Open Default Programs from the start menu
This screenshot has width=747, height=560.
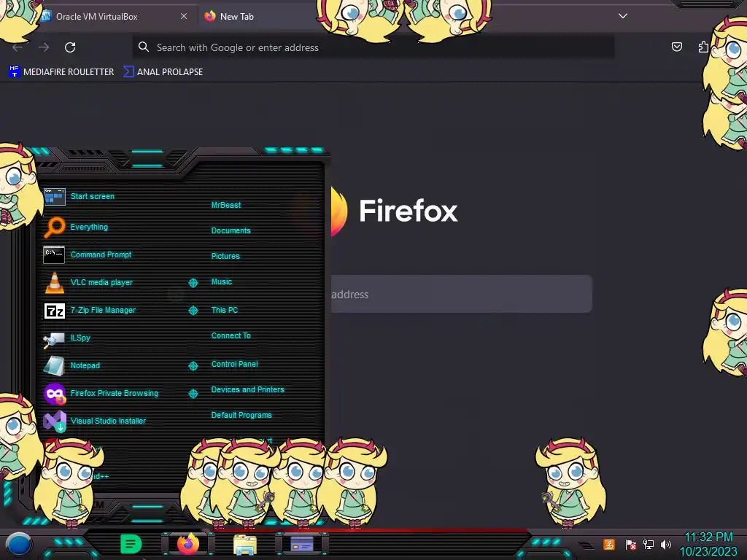click(x=241, y=415)
